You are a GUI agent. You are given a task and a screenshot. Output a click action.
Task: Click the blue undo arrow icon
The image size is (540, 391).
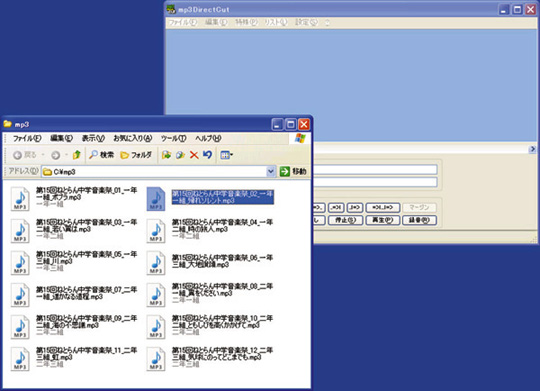coord(207,155)
